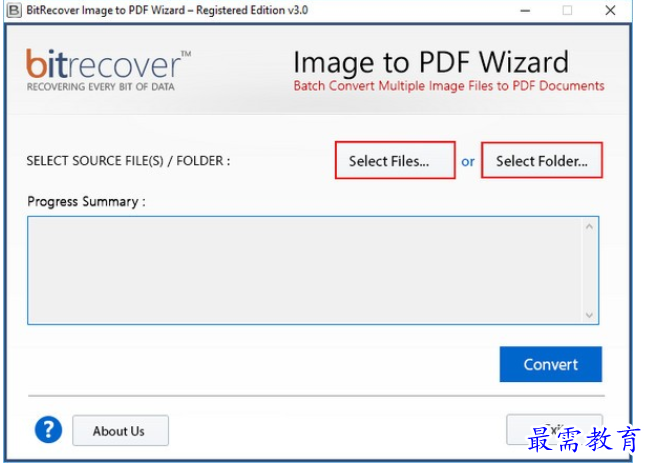Click the 'RECOVERING EVERY BIT OF DATA' tagline
The width and height of the screenshot is (649, 471).
click(x=101, y=87)
